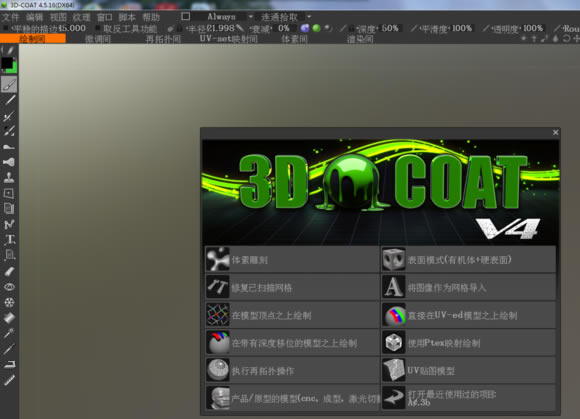Select the curves spline tool icon
This screenshot has width=580, height=419.
(x=9, y=224)
